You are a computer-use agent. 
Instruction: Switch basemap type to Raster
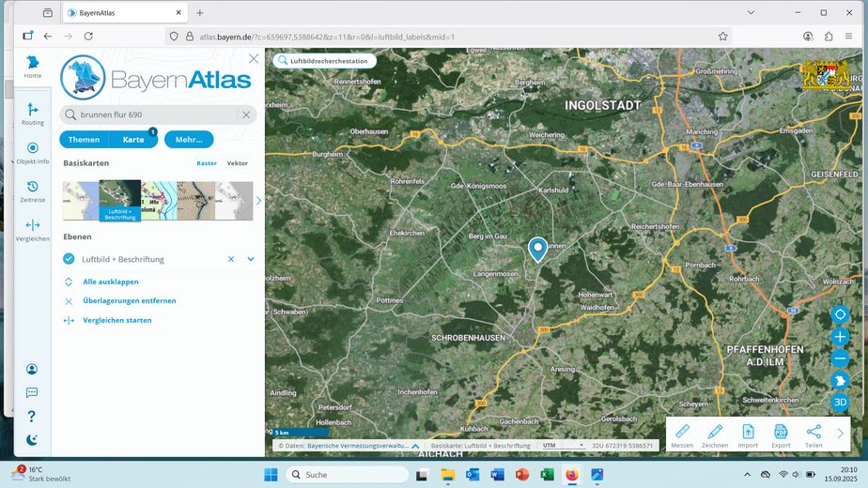click(207, 163)
